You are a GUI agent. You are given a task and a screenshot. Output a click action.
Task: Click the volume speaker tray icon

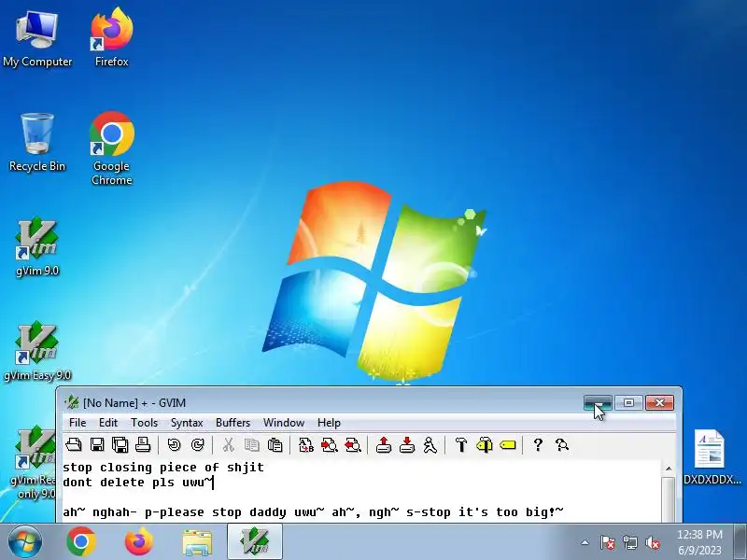click(x=652, y=542)
